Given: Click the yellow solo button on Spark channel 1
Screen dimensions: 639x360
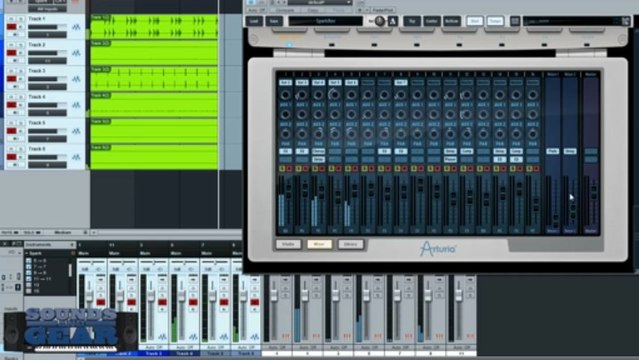Looking at the screenshot, I should click(282, 168).
